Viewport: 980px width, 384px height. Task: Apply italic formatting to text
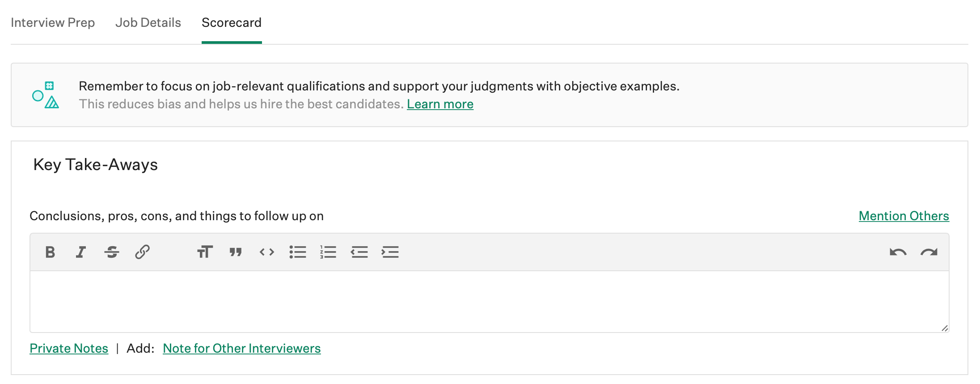[x=80, y=252]
